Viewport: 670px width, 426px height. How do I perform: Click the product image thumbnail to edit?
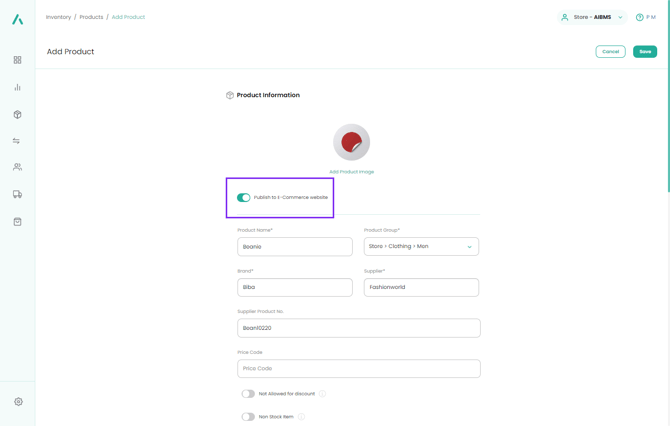(352, 143)
